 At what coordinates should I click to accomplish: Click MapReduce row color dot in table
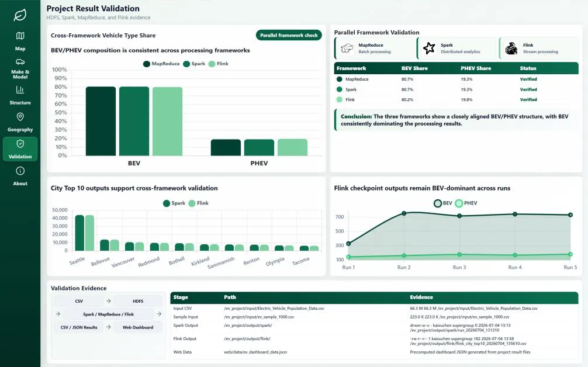(x=340, y=79)
